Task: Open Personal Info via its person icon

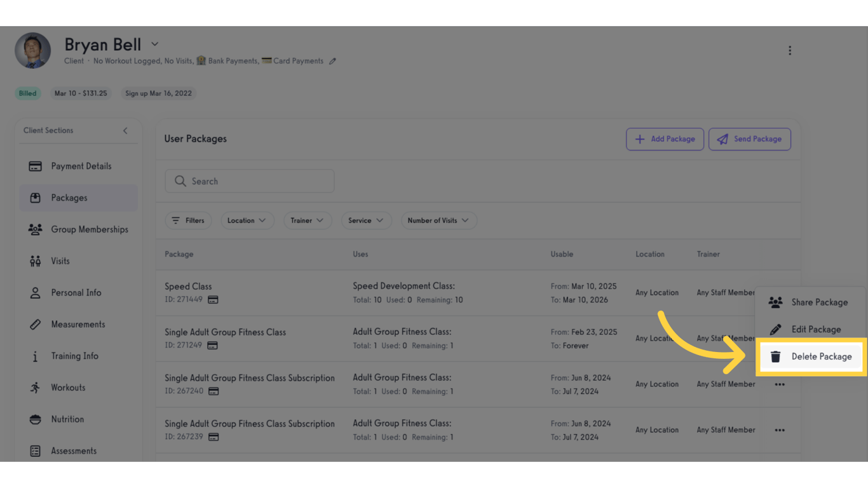Action: pos(35,293)
